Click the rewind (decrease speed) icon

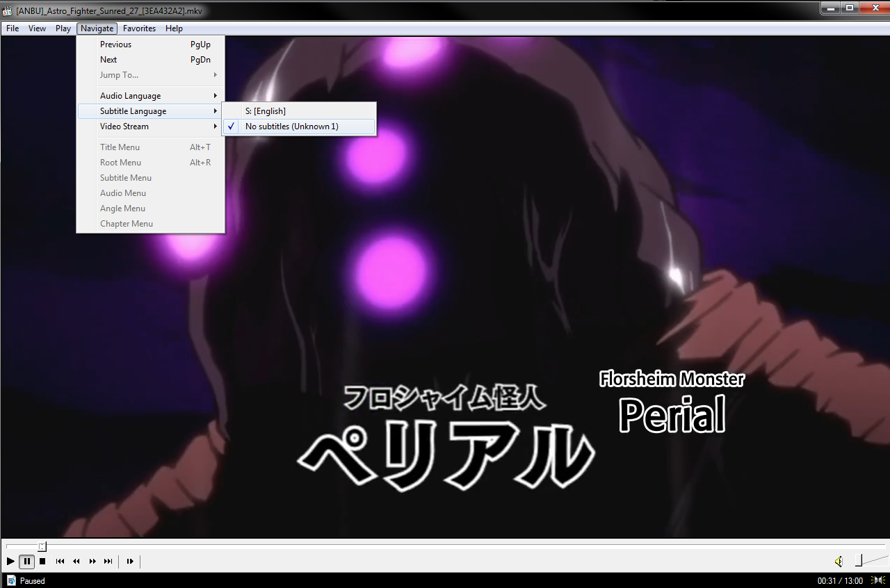tap(76, 561)
